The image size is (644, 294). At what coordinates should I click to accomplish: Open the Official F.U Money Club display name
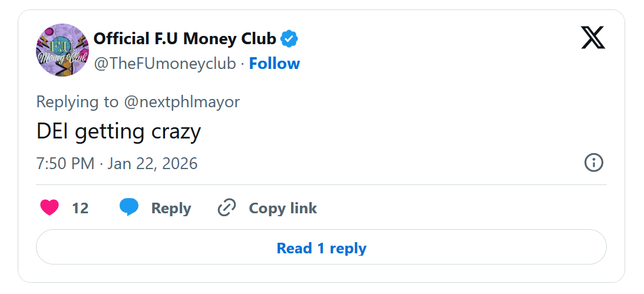click(x=185, y=39)
